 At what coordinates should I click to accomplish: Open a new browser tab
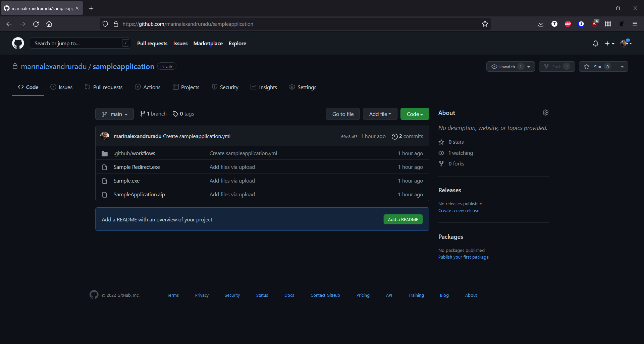(91, 8)
